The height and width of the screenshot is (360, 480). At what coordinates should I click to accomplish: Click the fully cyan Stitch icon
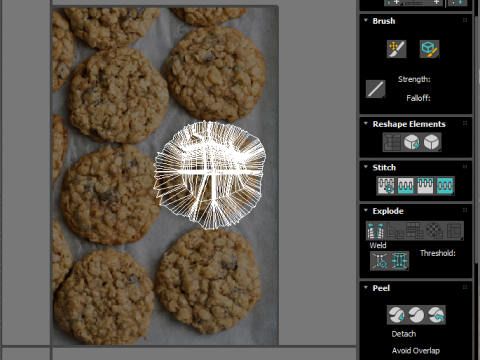pos(445,186)
